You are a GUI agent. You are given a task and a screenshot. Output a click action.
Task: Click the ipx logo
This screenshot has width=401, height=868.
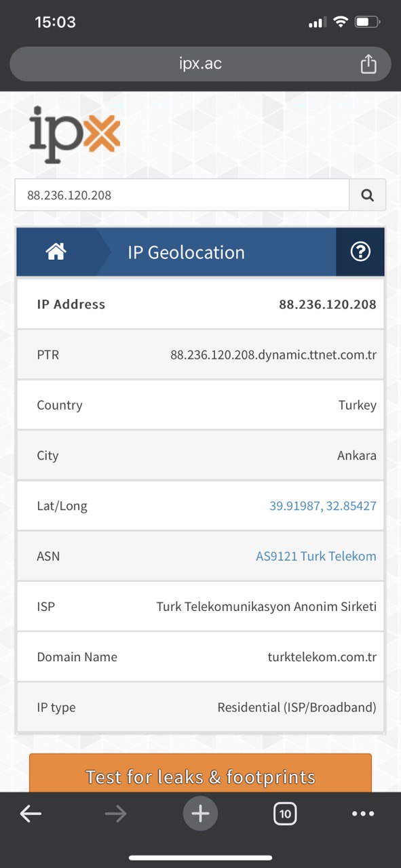click(x=75, y=134)
